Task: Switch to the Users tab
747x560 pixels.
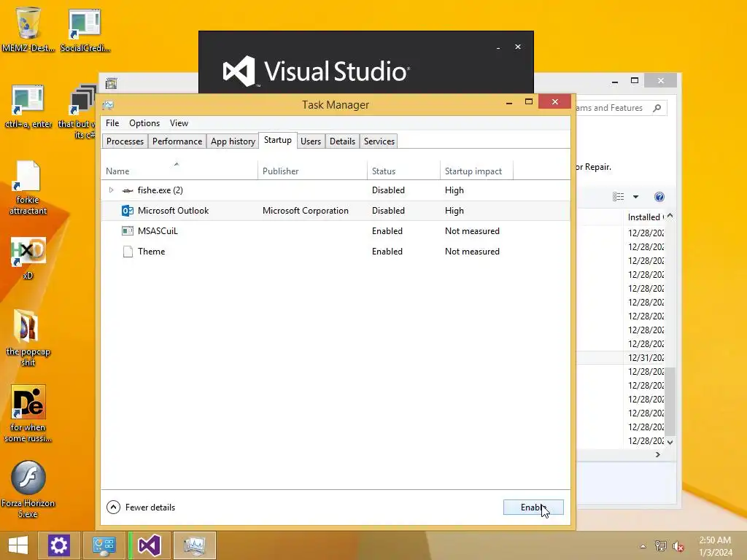Action: pos(311,141)
